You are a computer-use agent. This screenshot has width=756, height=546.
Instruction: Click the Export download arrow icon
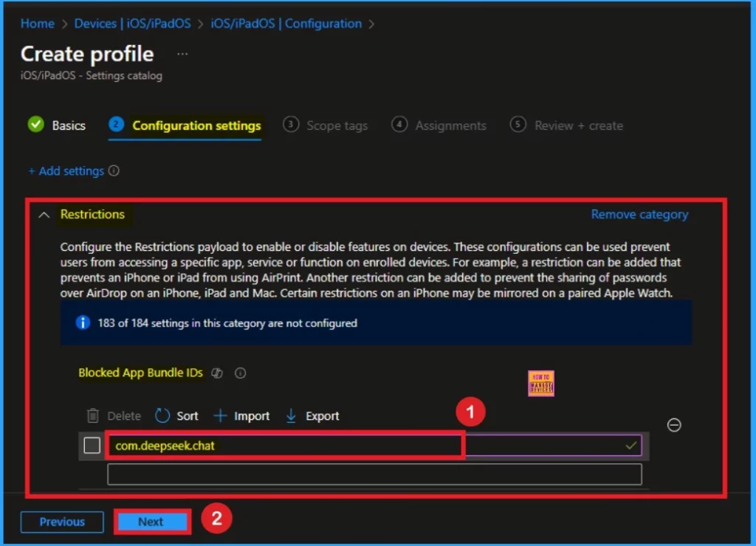(x=291, y=415)
